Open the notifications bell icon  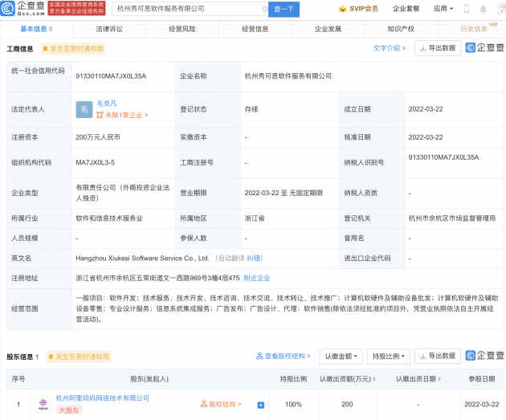pyautogui.click(x=483, y=9)
